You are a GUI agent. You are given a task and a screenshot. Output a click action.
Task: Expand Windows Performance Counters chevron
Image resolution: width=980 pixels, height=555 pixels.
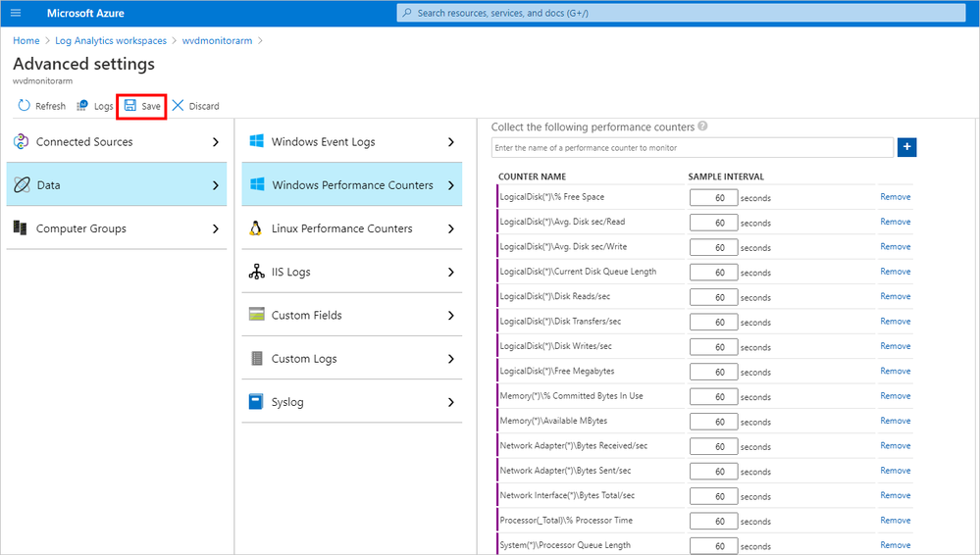(x=451, y=185)
